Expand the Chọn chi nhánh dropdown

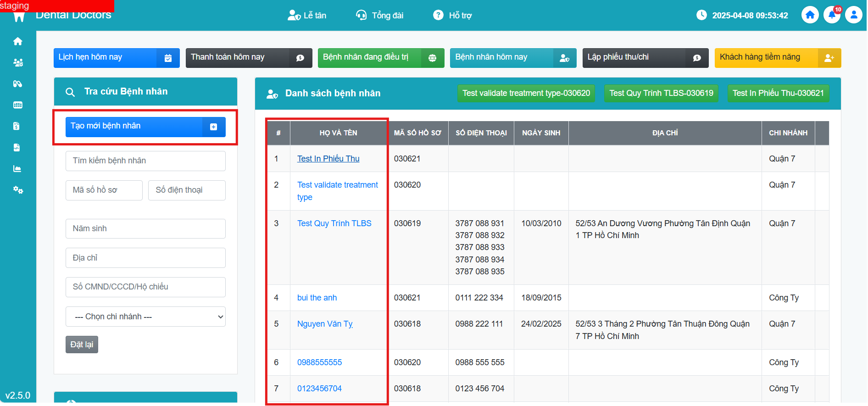145,317
